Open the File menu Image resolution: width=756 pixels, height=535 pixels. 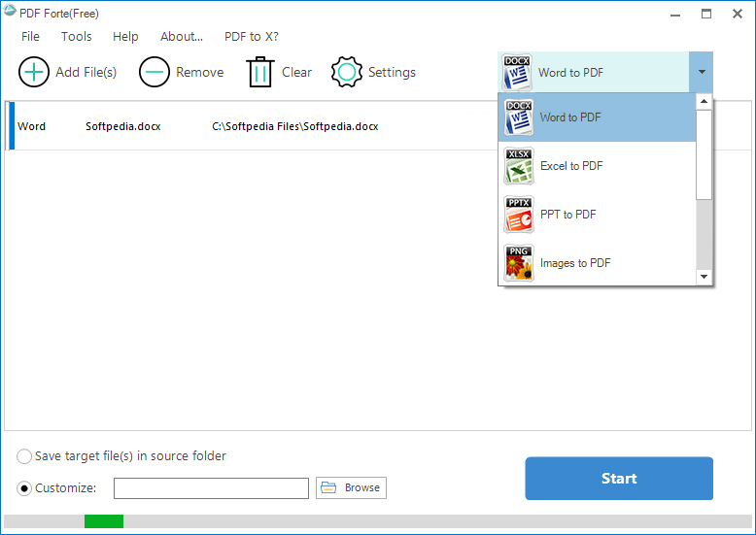click(30, 37)
